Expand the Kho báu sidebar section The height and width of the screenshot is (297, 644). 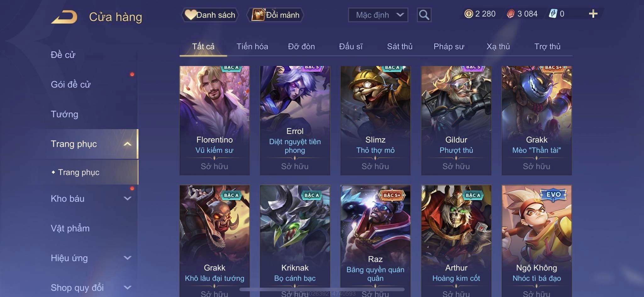coord(127,198)
